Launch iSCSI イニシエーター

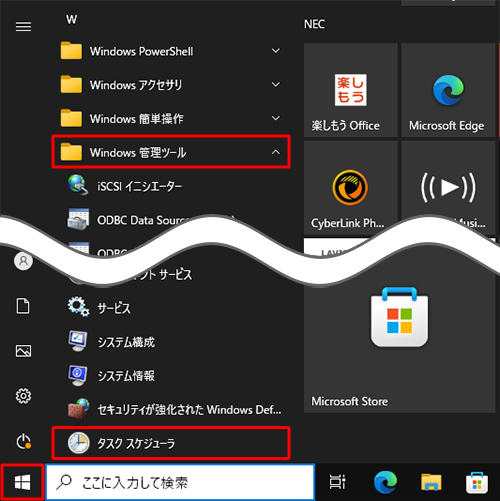[x=171, y=186]
